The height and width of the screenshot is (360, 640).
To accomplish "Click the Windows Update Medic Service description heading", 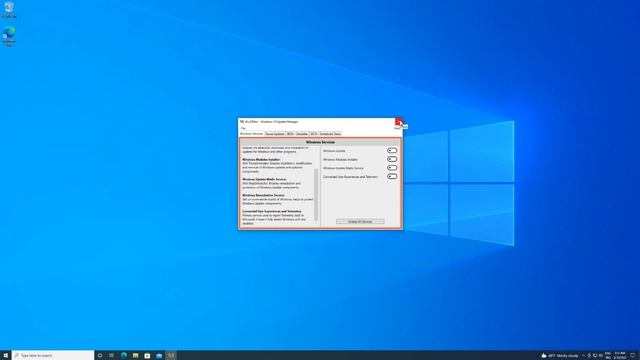I will (264, 179).
